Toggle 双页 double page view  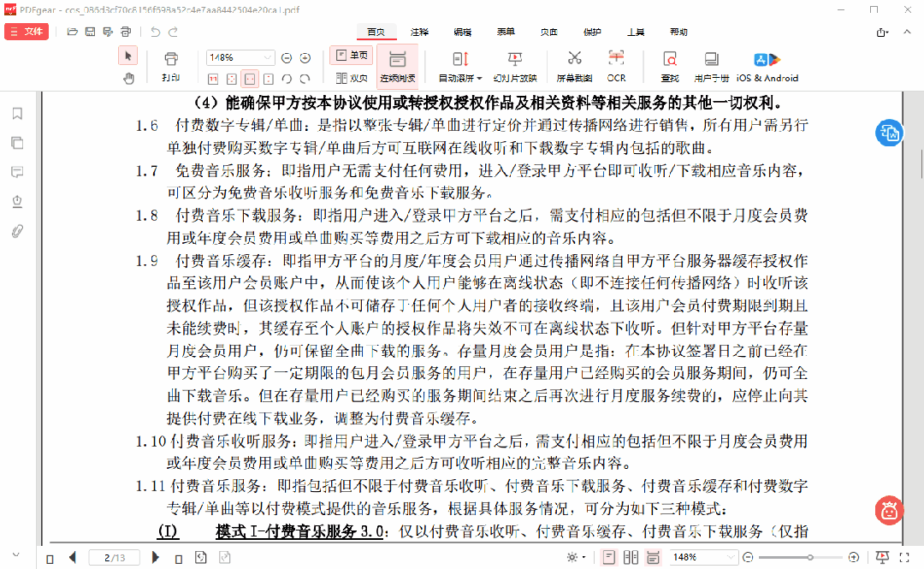tap(352, 78)
